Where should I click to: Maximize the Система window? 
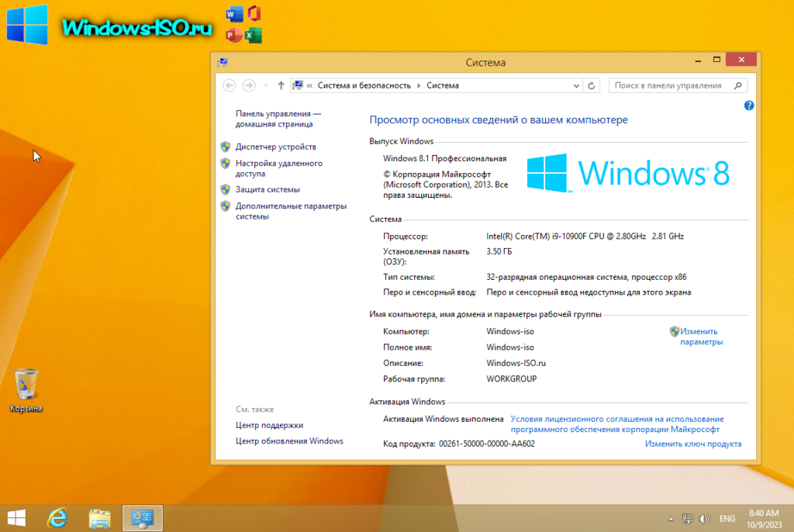click(x=716, y=60)
